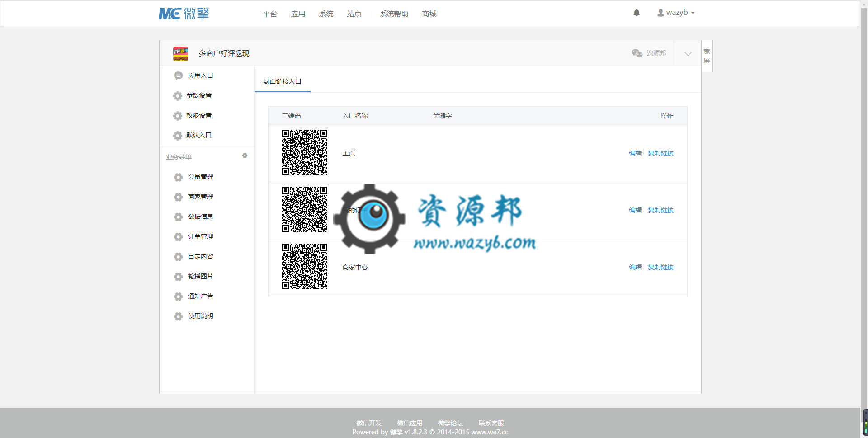Open 商家管理 in the sidebar
The image size is (868, 438).
(x=201, y=197)
